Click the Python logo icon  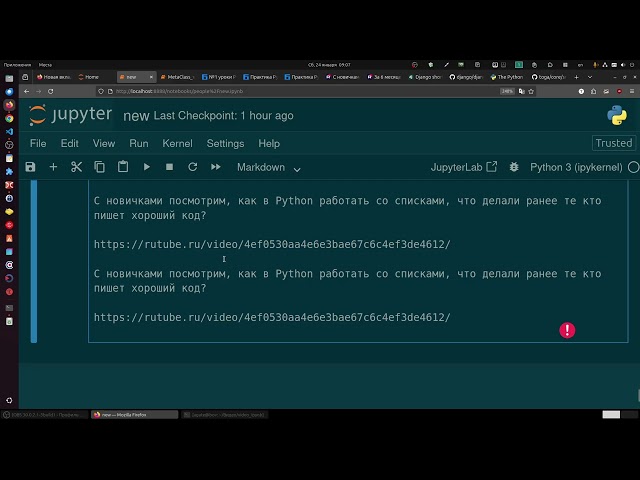pyautogui.click(x=617, y=115)
